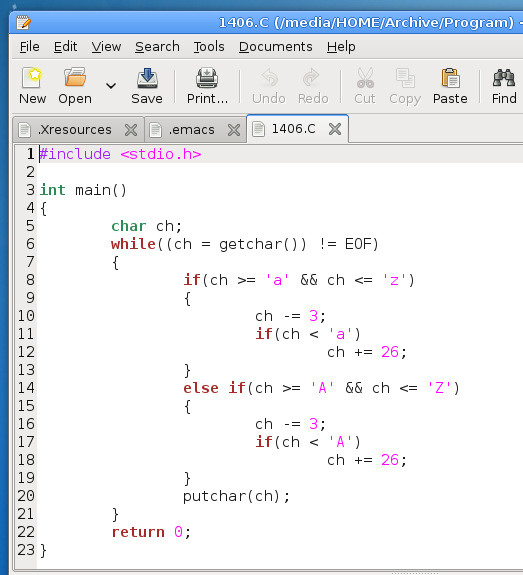Switch to the .Xresources tab

click(x=74, y=130)
